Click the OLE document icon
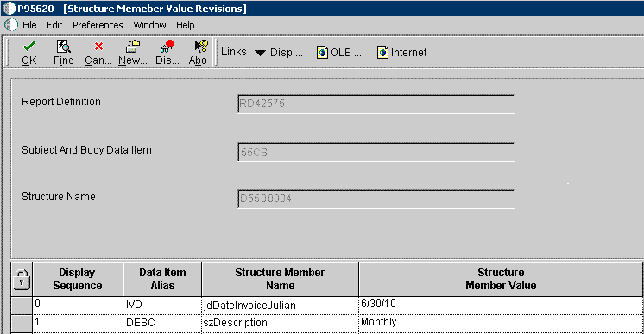644x334 pixels. [x=322, y=53]
